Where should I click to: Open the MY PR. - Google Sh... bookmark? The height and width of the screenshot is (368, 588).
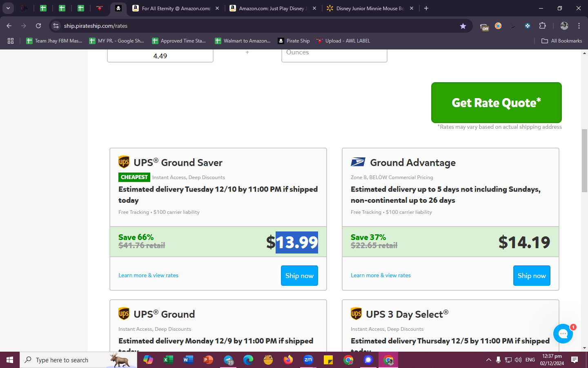(117, 41)
